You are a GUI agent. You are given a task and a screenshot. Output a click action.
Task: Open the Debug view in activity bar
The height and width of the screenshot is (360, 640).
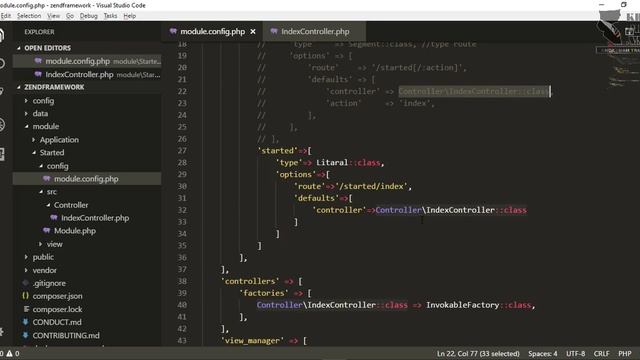[x=2, y=124]
